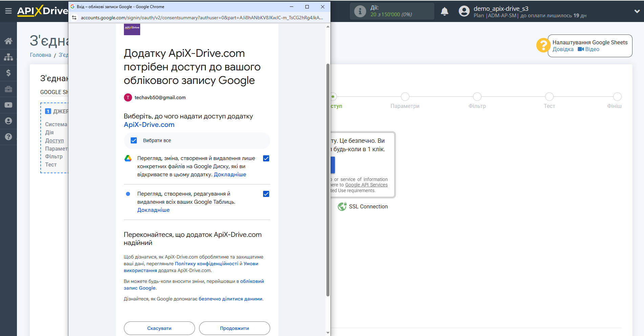The height and width of the screenshot is (336, 644).
Task: Click the Скасувати button
Action: [159, 328]
